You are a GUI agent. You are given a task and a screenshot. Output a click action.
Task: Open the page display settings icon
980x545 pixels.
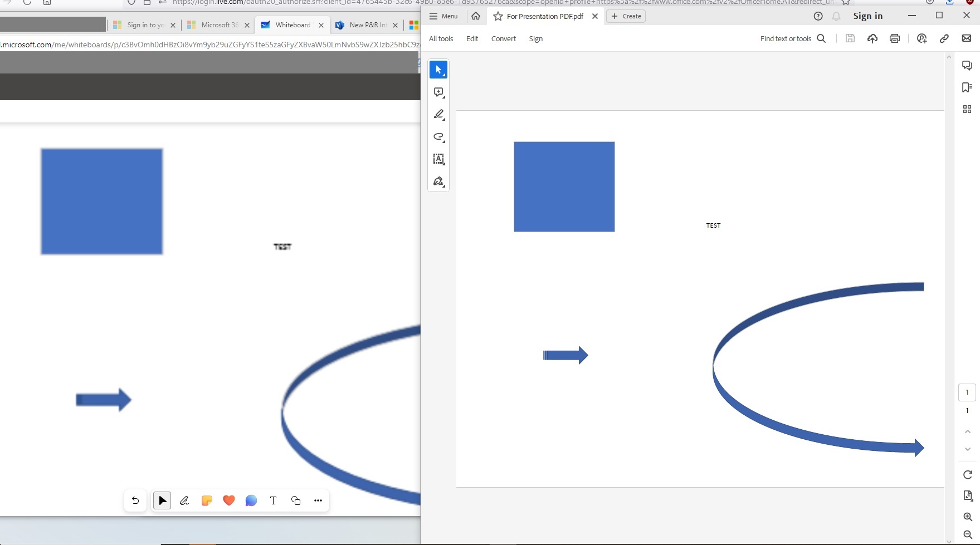968,496
